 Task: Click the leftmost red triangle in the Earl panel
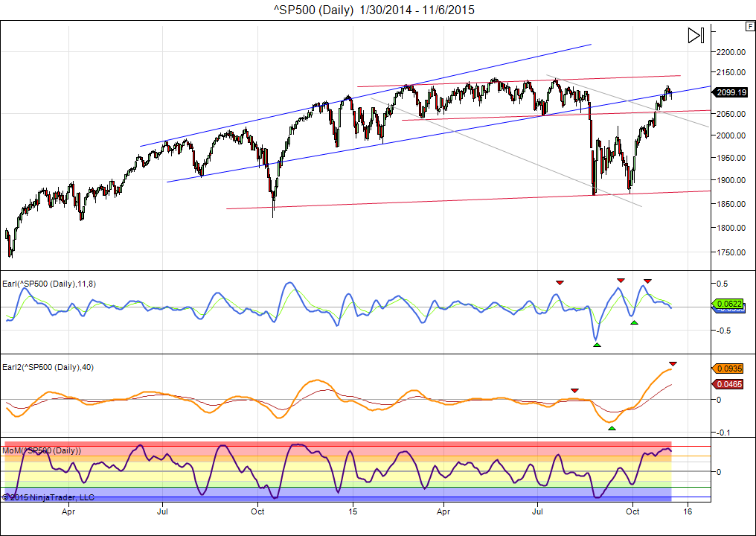pos(560,282)
